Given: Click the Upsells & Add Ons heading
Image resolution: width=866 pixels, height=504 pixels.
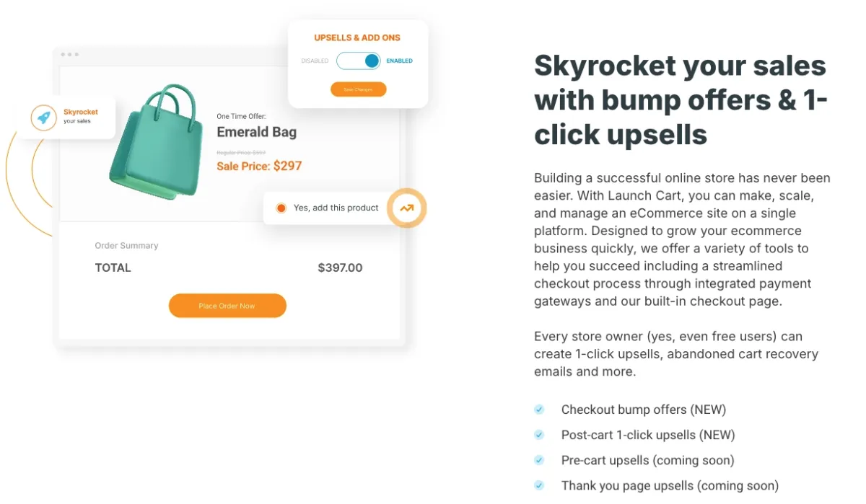Looking at the screenshot, I should (x=357, y=37).
